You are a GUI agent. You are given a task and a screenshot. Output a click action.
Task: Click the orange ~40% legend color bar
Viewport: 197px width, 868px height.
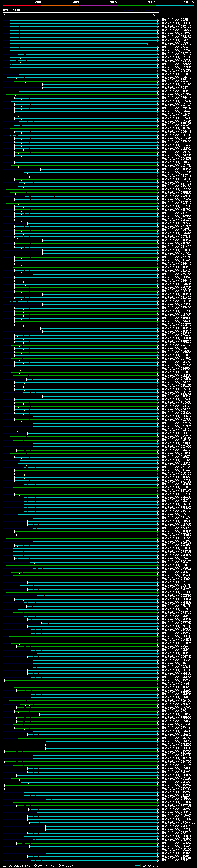[60, 6]
